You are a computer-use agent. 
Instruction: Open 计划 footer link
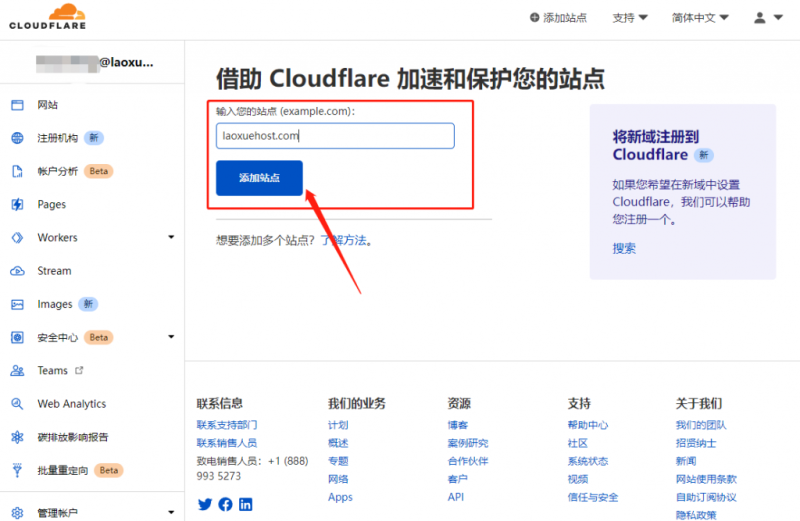click(338, 425)
